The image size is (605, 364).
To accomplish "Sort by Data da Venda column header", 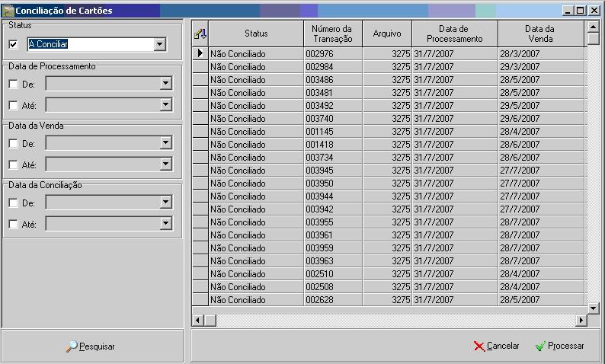I will (x=540, y=34).
